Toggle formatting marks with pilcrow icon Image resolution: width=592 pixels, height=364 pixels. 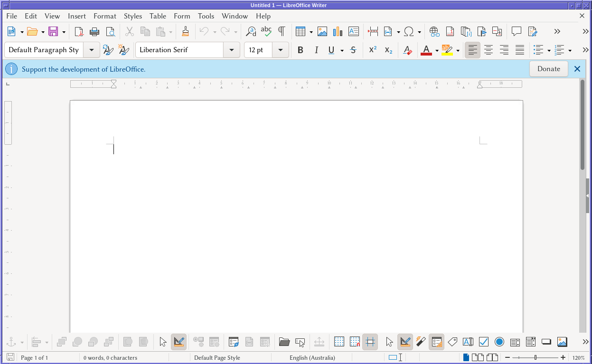pos(282,32)
